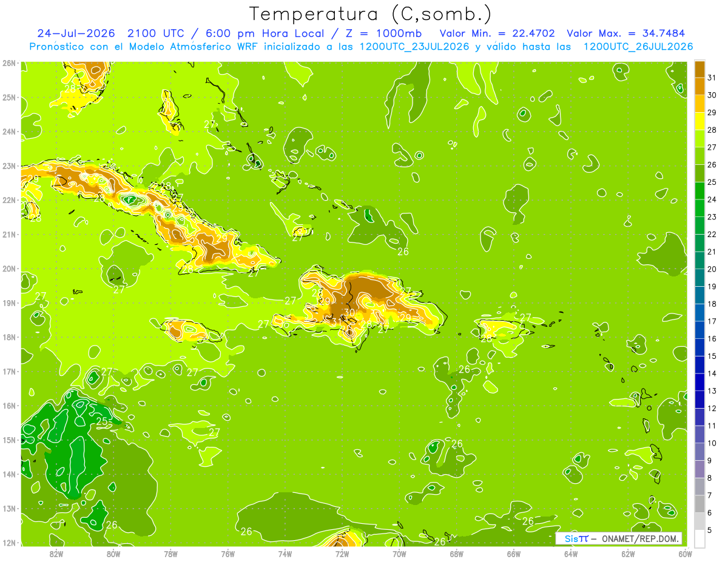
Task: Click the 20N latitude axis label
Action: tap(9, 269)
